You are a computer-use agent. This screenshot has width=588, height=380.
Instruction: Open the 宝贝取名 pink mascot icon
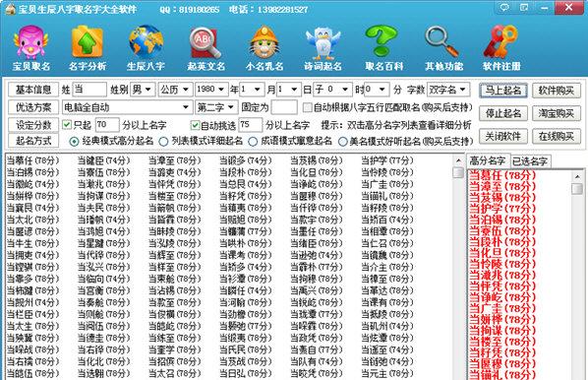(31, 42)
